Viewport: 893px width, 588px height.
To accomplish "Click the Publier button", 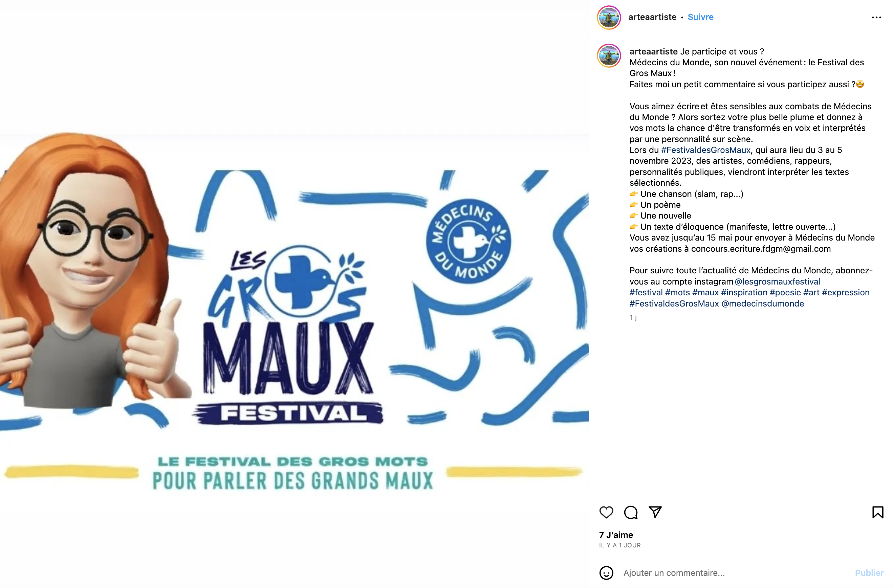I will point(869,573).
